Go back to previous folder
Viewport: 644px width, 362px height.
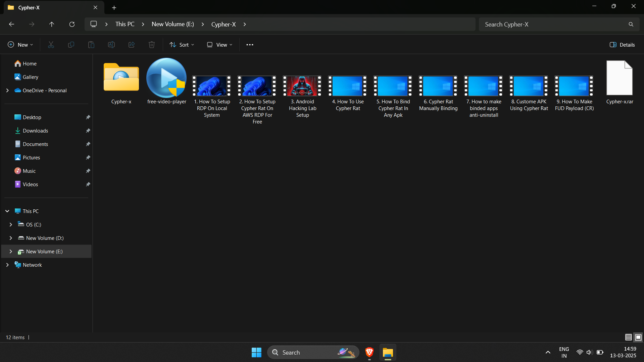point(11,24)
